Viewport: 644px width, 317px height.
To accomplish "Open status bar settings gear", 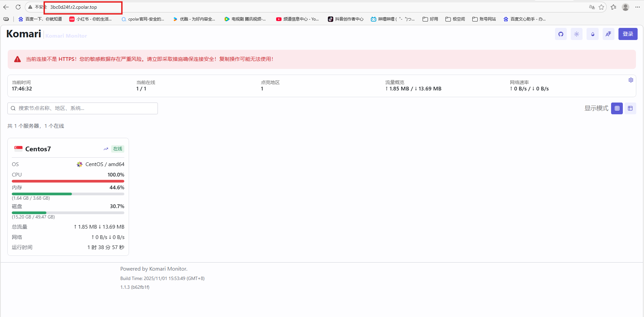I will [631, 80].
